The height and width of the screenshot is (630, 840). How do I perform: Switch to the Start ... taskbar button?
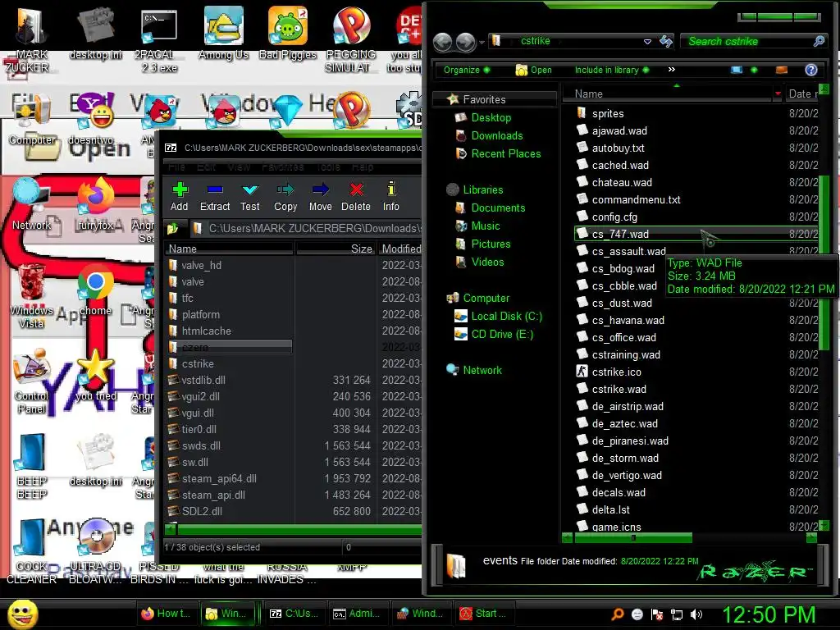[x=484, y=614]
